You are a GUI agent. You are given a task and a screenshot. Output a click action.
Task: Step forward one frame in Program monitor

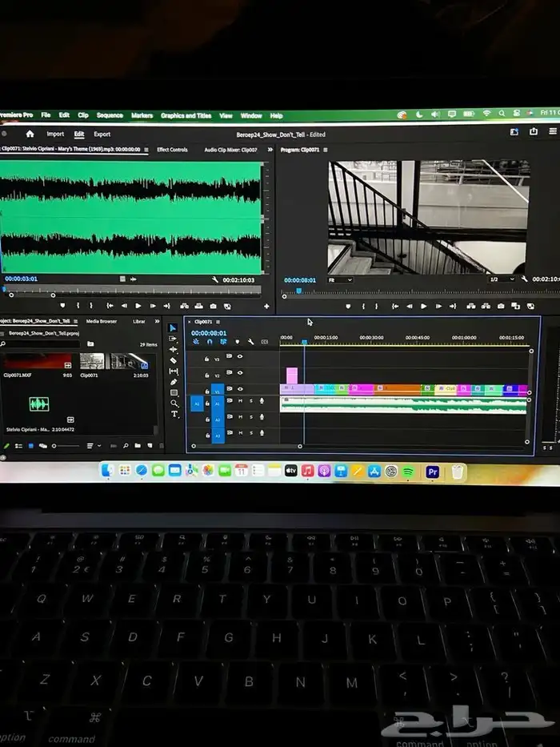[438, 307]
